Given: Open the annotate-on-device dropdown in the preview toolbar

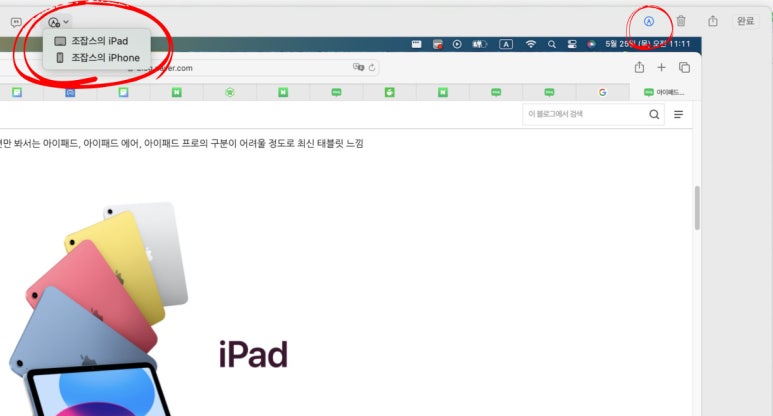Looking at the screenshot, I should (x=59, y=22).
